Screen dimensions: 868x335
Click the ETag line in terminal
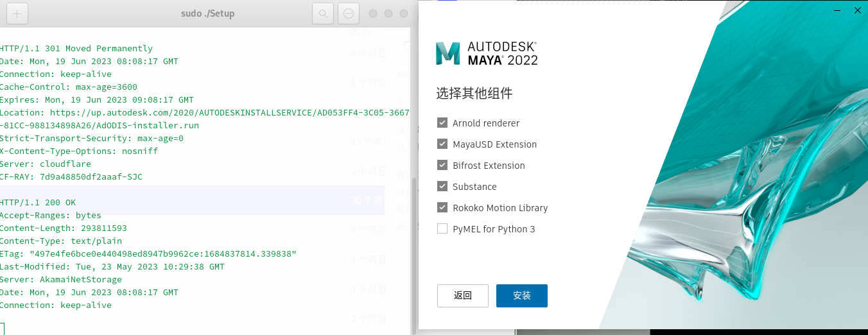(148, 253)
